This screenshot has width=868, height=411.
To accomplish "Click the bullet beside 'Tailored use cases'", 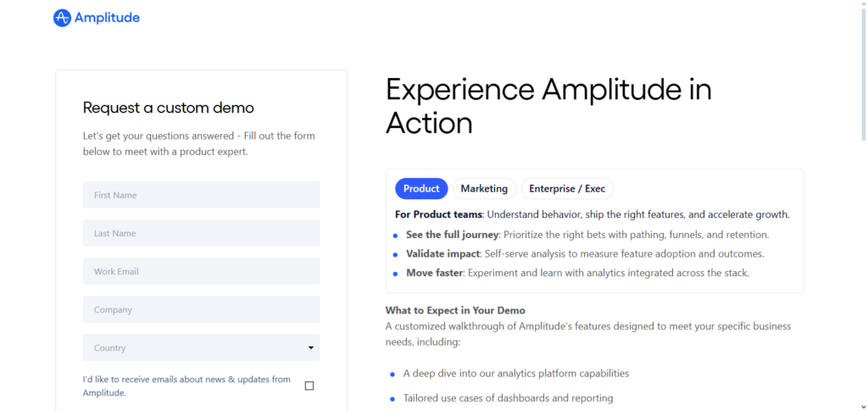I will pyautogui.click(x=392, y=398).
